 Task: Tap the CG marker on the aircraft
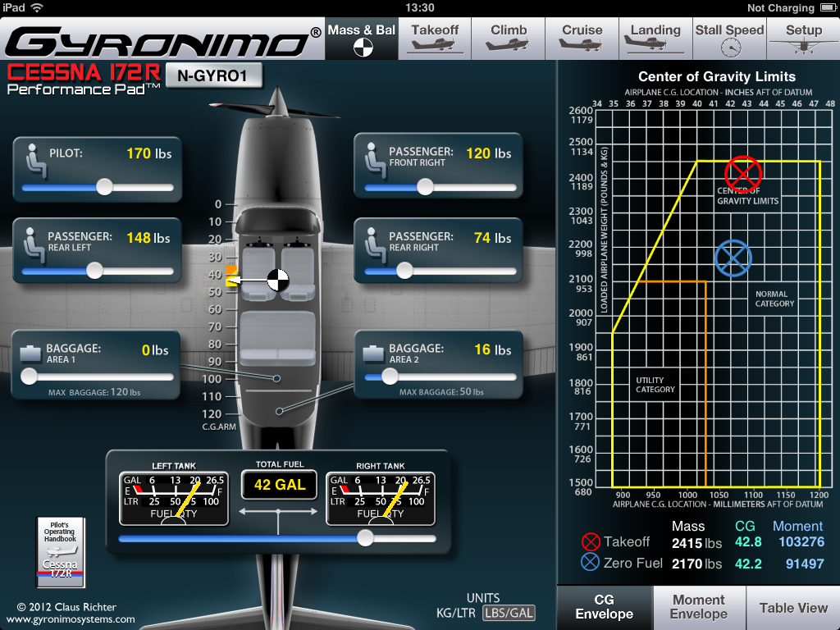(x=277, y=280)
